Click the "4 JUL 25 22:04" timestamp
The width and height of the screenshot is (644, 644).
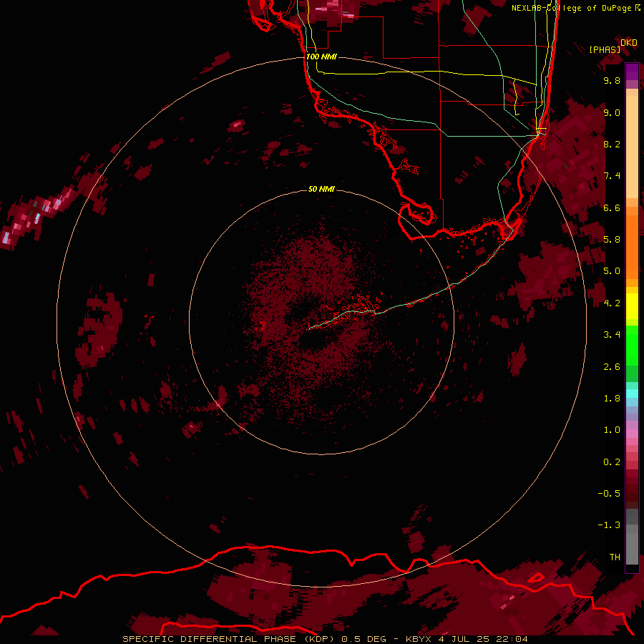483,639
